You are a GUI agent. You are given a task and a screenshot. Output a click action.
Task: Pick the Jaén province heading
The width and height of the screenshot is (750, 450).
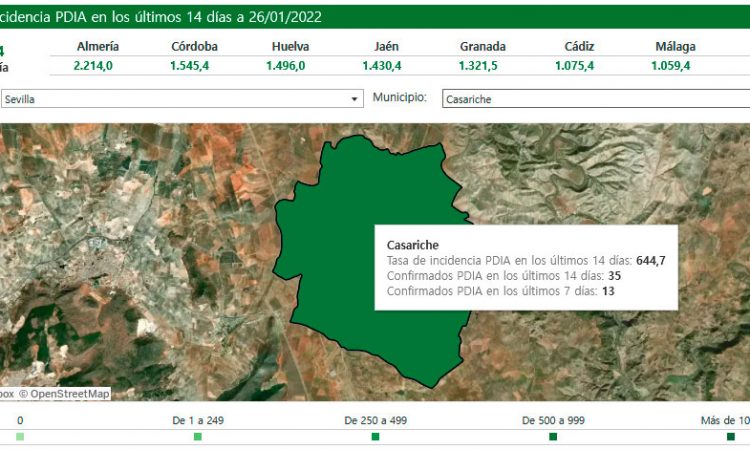386,46
